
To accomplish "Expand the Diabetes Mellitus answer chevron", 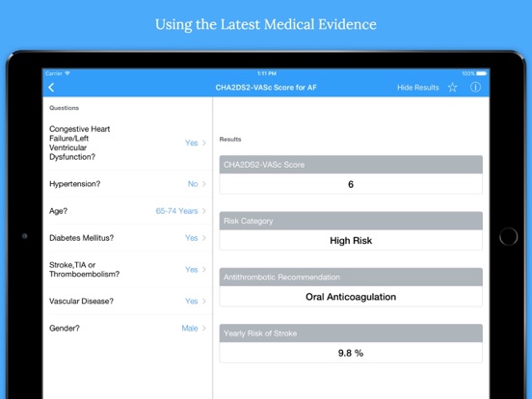I will click(204, 238).
